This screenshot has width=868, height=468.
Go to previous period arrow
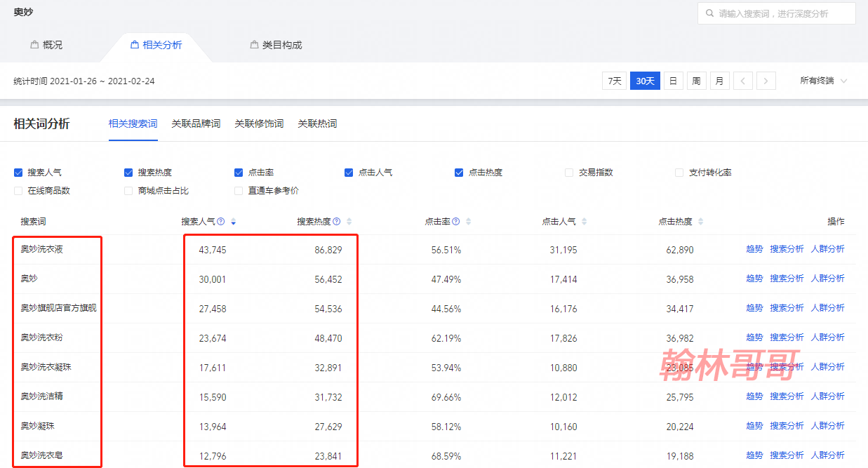[742, 81]
